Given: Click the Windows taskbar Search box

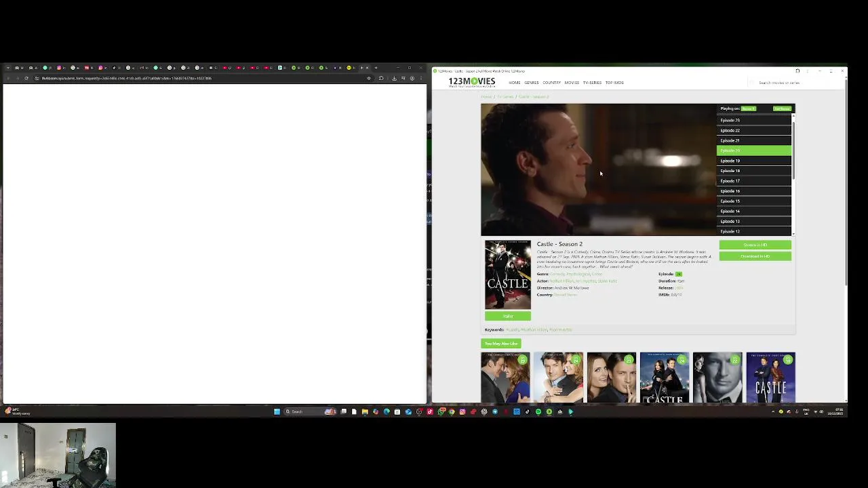Looking at the screenshot, I should point(311,411).
